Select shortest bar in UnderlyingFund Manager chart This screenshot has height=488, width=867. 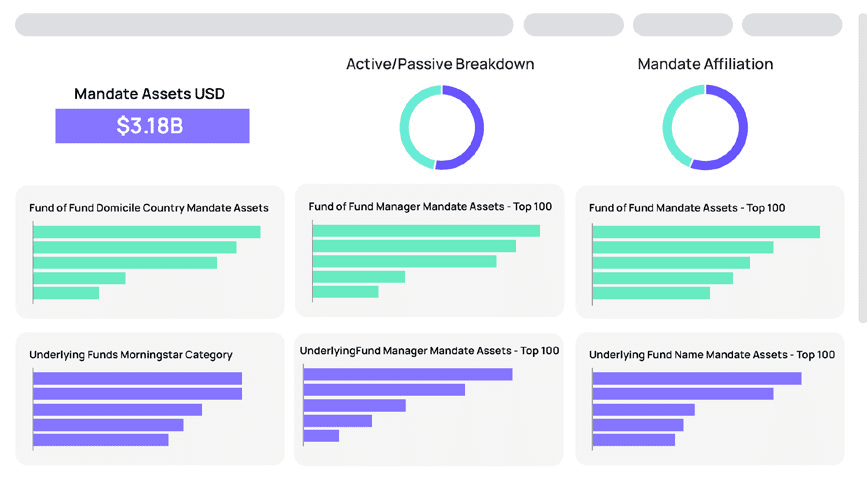click(321, 436)
